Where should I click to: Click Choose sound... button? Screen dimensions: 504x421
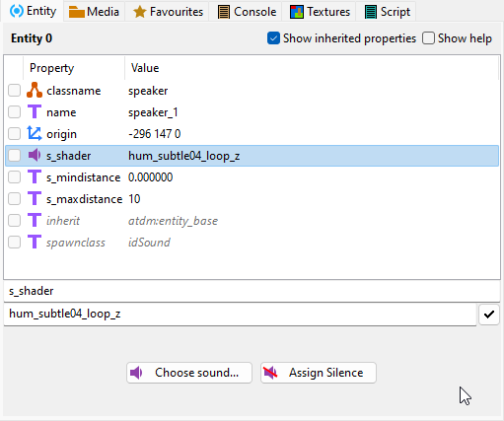click(189, 373)
